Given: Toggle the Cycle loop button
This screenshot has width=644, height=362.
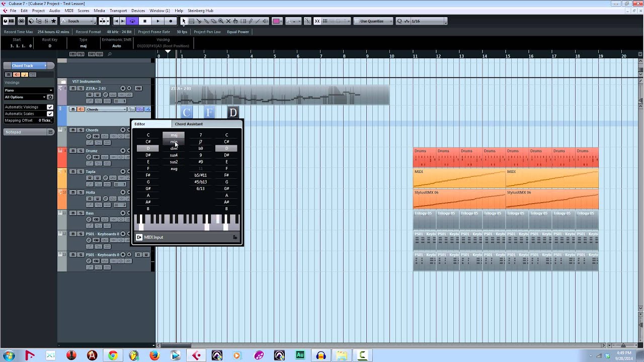Looking at the screenshot, I should (132, 21).
